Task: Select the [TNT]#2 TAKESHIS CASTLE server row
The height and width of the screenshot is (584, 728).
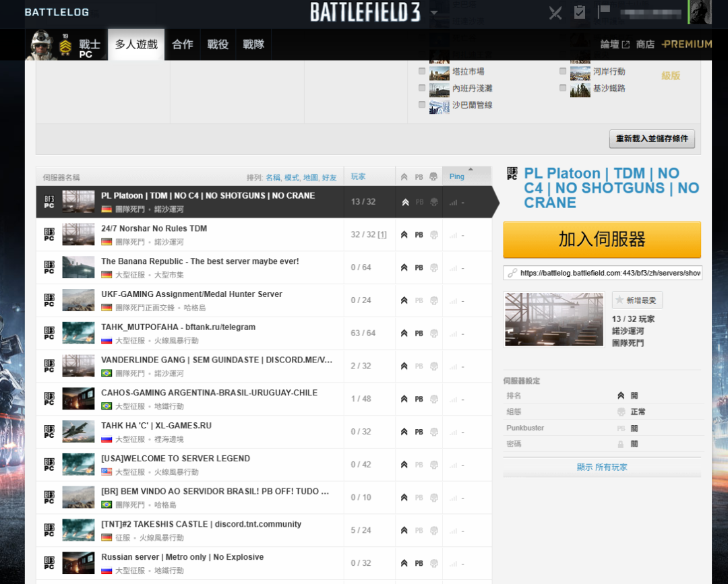Action: coord(264,531)
